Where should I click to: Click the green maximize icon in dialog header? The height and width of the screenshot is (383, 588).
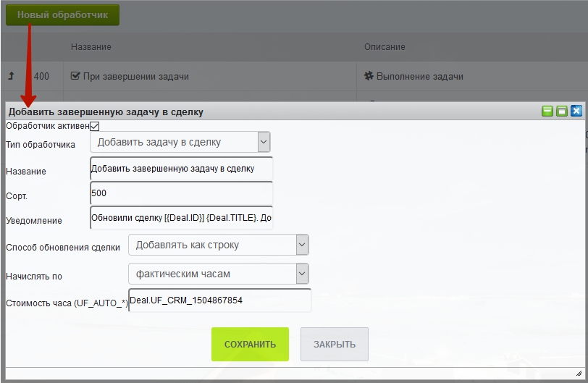562,111
